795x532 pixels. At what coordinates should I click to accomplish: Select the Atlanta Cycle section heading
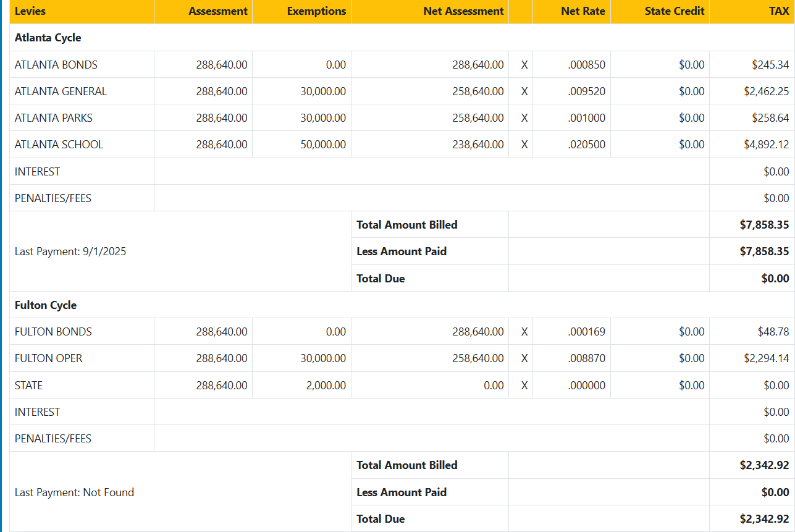coord(48,38)
